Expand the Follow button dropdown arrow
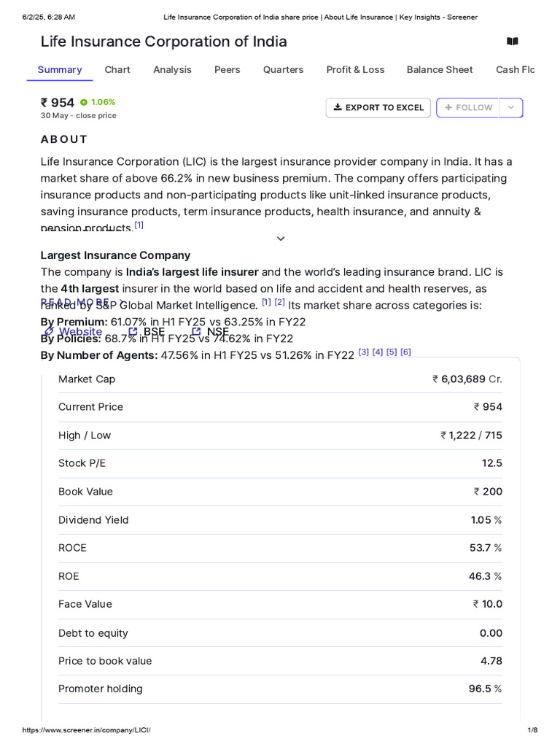Image resolution: width=560 pixels, height=747 pixels. point(511,108)
